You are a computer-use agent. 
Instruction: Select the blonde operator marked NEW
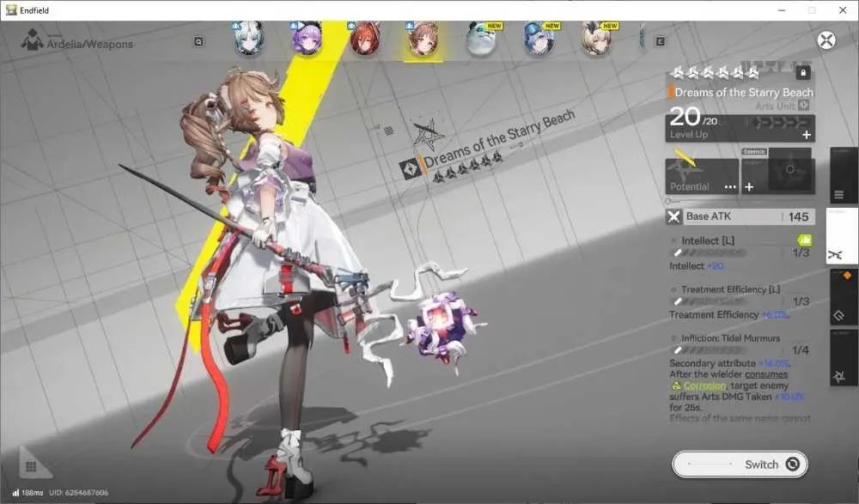point(598,39)
